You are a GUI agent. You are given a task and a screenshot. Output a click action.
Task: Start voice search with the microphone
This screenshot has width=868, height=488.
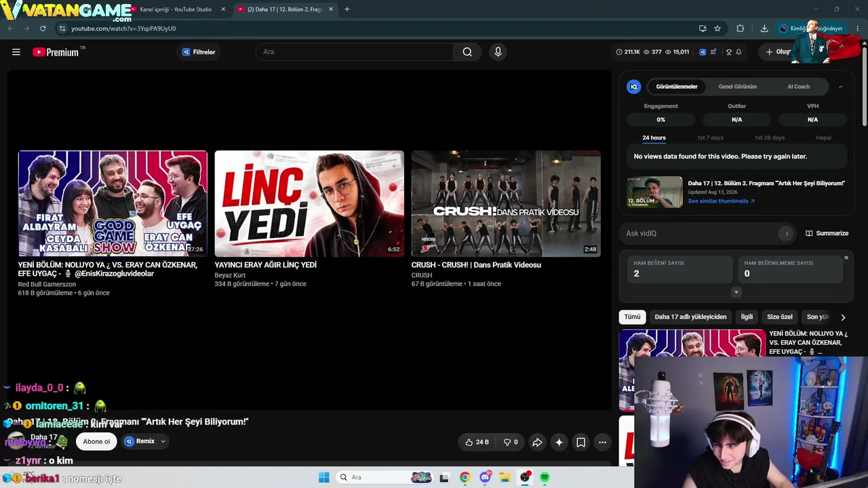[x=498, y=52]
